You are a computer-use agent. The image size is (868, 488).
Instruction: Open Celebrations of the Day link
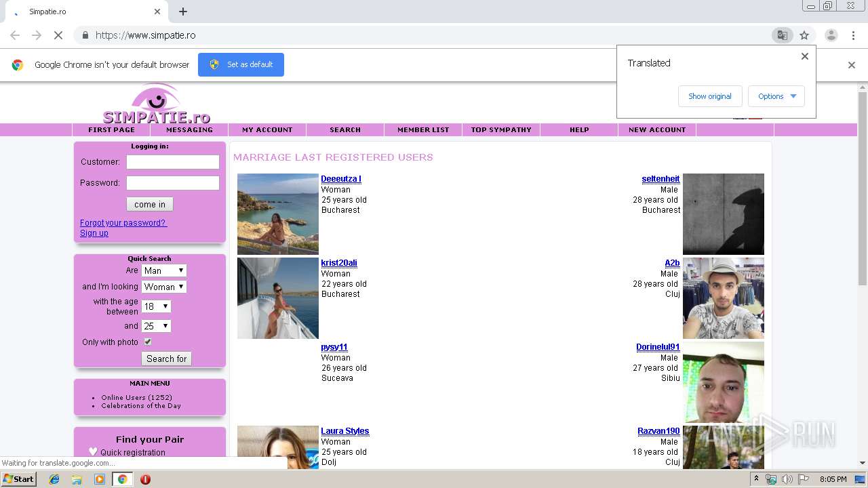(141, 406)
